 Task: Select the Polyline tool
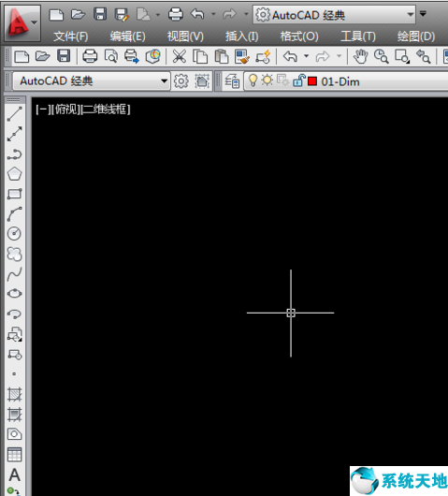15,154
